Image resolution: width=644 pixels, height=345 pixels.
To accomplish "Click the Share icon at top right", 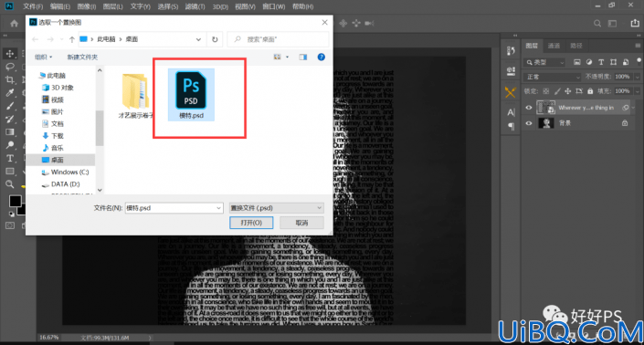I will (x=635, y=24).
